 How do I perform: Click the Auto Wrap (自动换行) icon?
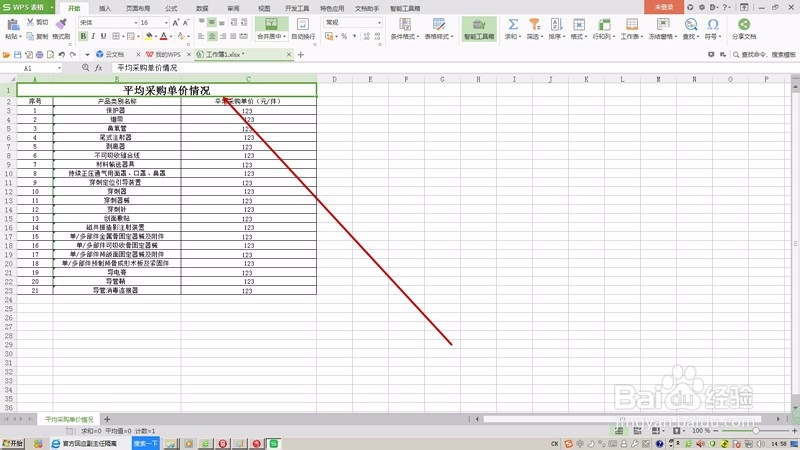(303, 24)
